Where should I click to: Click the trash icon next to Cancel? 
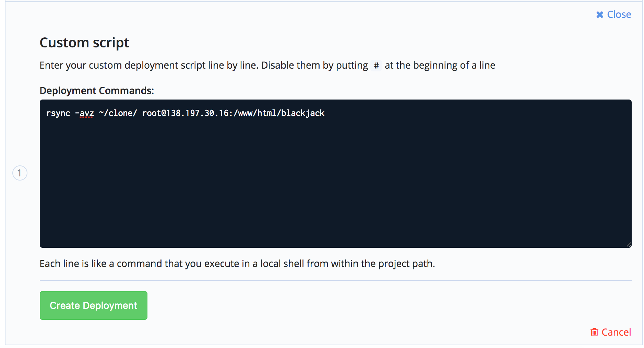594,332
